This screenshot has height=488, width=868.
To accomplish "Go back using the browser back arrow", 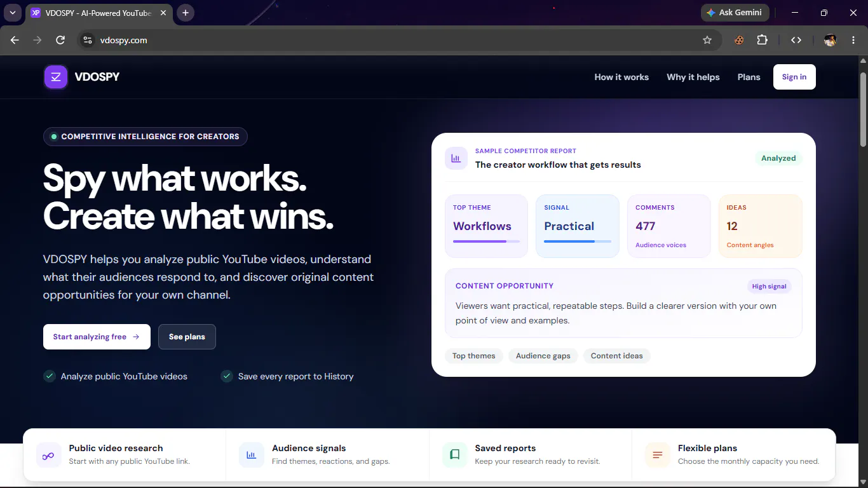I will coord(15,40).
